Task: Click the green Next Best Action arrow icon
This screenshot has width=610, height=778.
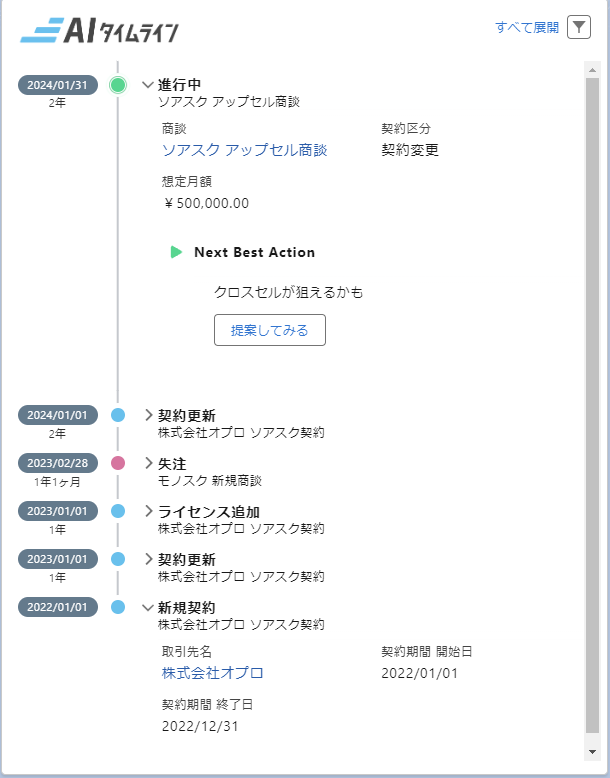Action: pyautogui.click(x=177, y=252)
